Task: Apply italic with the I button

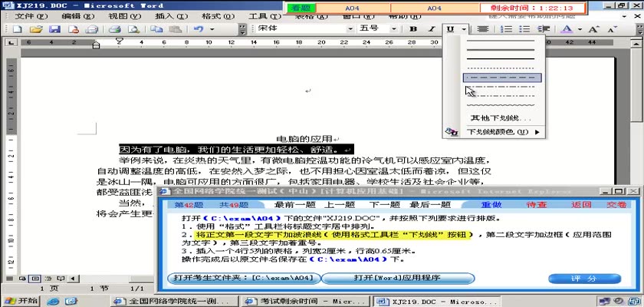Action: coord(431,29)
